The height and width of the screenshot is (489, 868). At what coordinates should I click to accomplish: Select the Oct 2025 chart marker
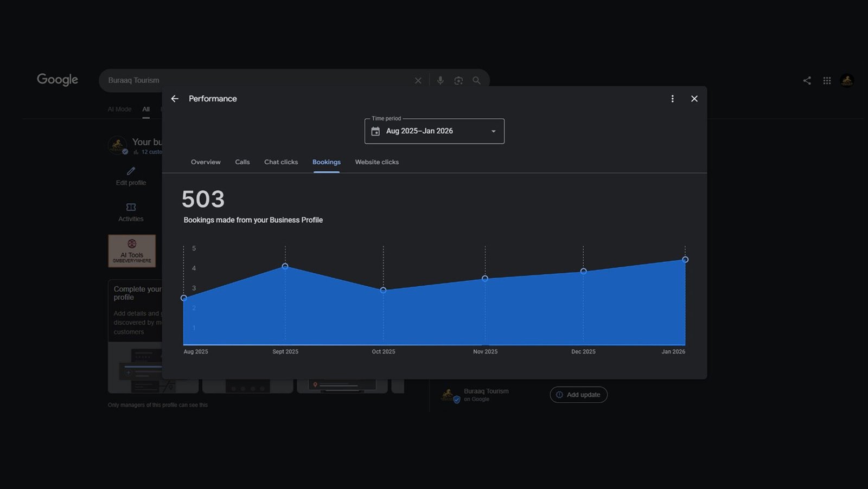click(384, 290)
